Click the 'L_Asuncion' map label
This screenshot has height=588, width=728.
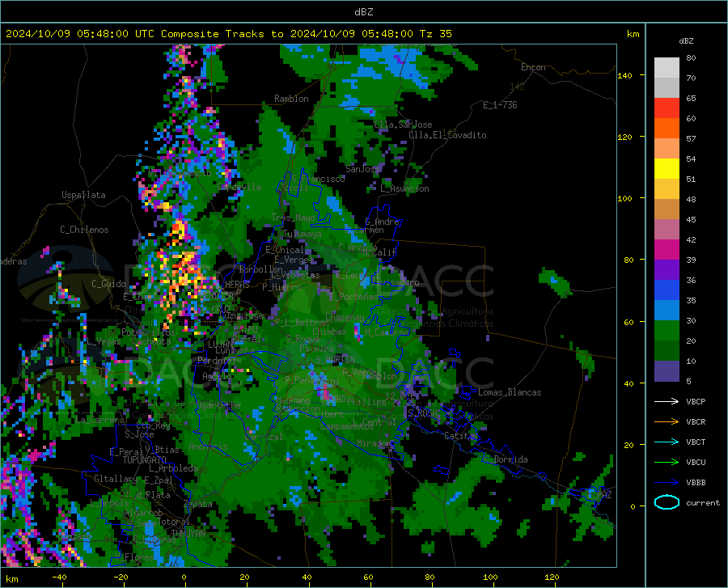(404, 188)
